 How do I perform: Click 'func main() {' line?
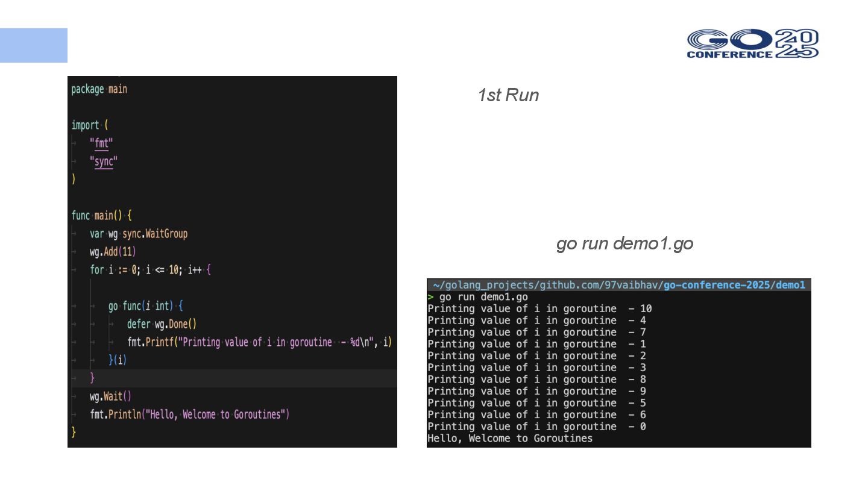[x=101, y=216]
